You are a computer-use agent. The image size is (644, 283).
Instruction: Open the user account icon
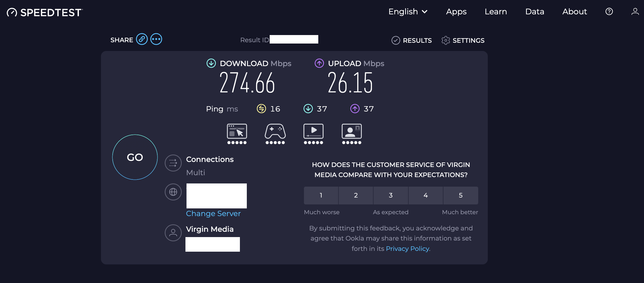tap(635, 11)
